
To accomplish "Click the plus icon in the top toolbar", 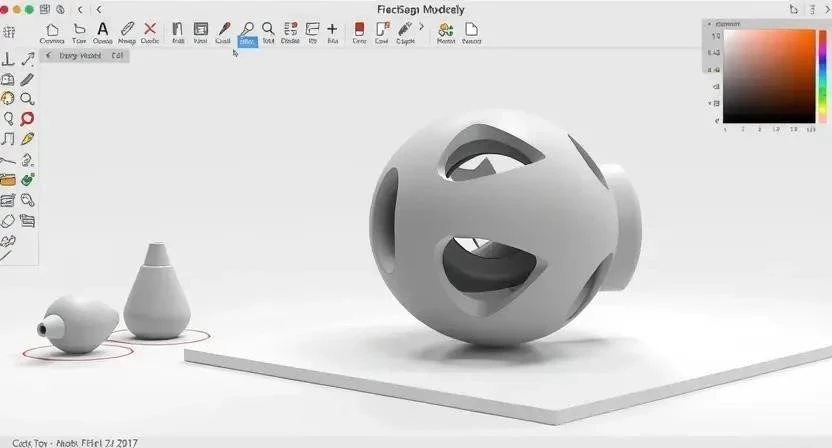I will [332, 30].
